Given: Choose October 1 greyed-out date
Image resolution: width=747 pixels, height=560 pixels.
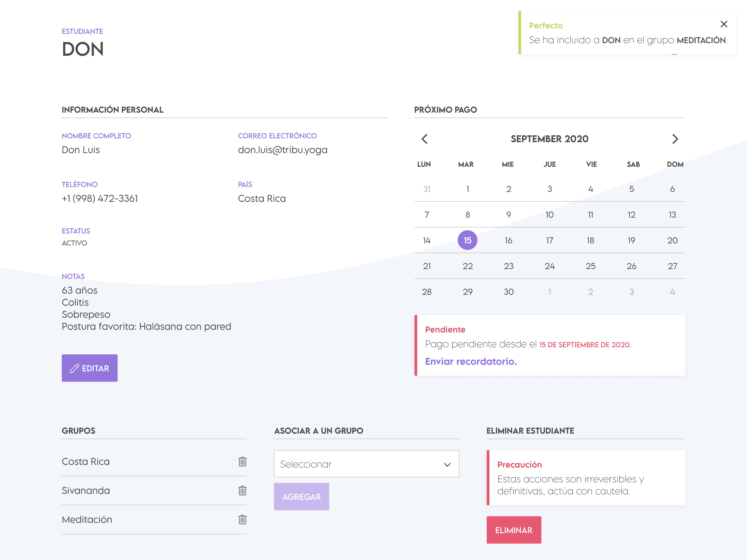Looking at the screenshot, I should coord(549,292).
